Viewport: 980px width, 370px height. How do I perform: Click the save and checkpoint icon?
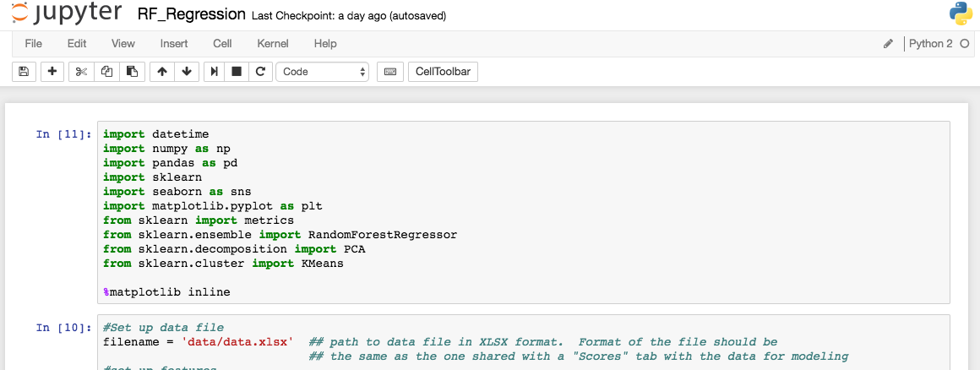[24, 72]
